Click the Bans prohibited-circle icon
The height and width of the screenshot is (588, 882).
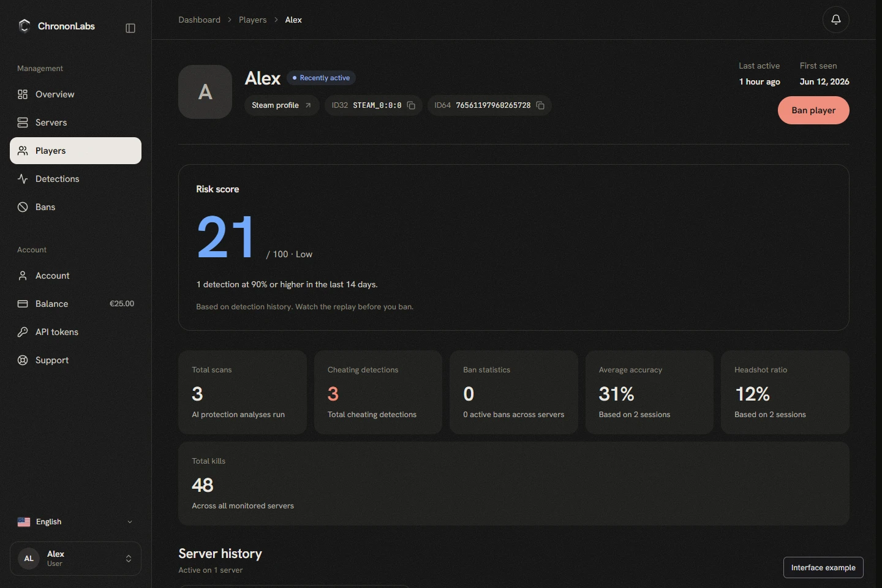[23, 207]
